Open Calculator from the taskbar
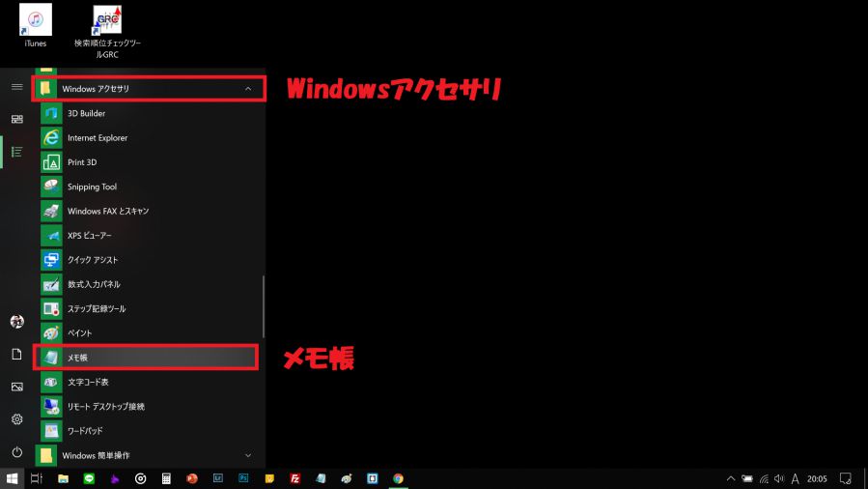868x489 pixels. point(166,478)
